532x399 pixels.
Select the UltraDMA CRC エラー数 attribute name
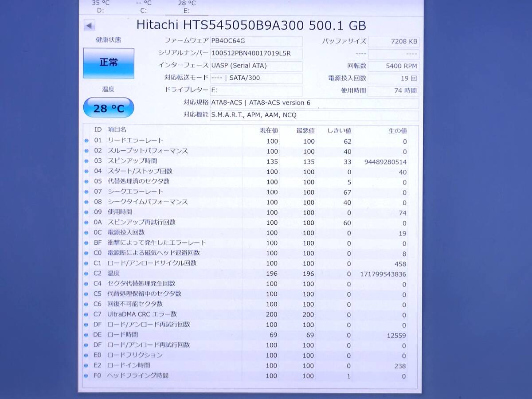click(142, 314)
